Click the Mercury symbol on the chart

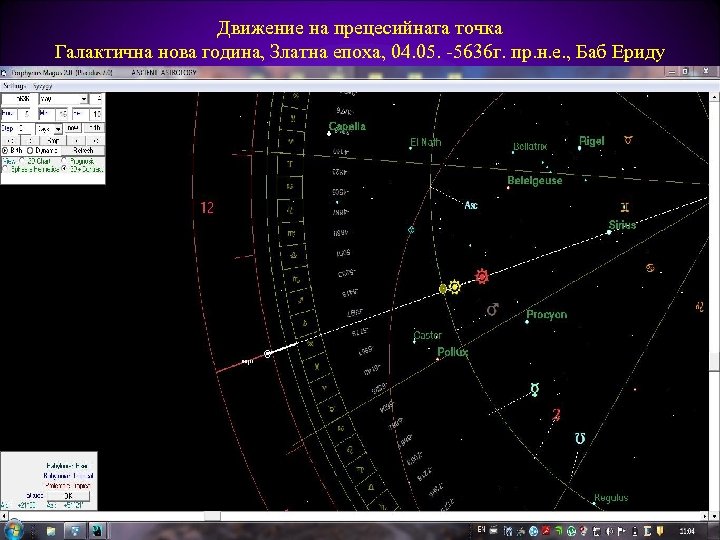[x=534, y=390]
